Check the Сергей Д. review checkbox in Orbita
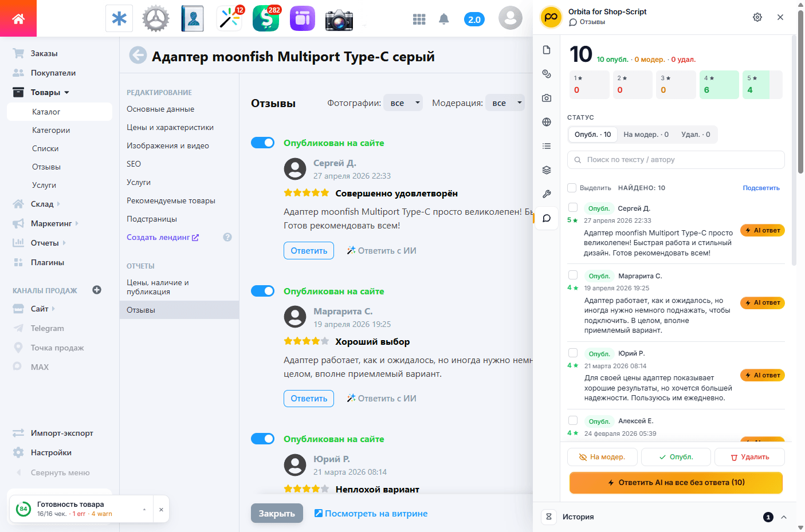The height and width of the screenshot is (532, 805). pyautogui.click(x=573, y=207)
